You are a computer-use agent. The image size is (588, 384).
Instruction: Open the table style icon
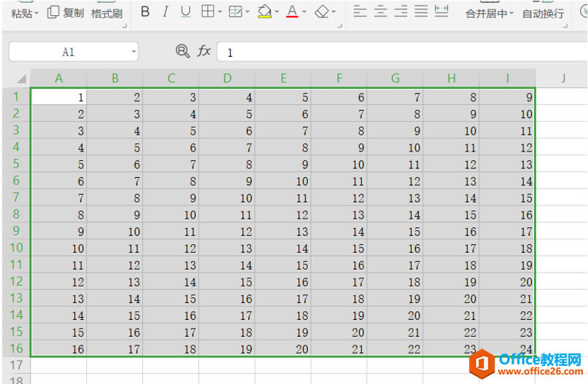[236, 12]
